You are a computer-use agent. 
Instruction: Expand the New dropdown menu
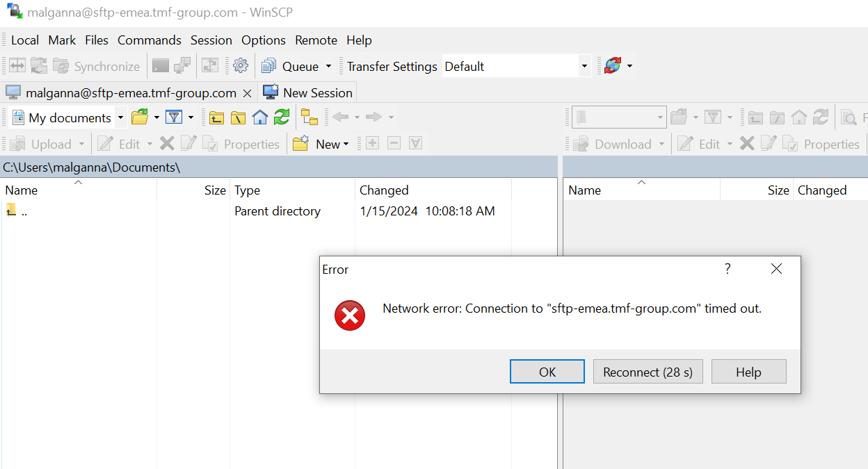(346, 145)
